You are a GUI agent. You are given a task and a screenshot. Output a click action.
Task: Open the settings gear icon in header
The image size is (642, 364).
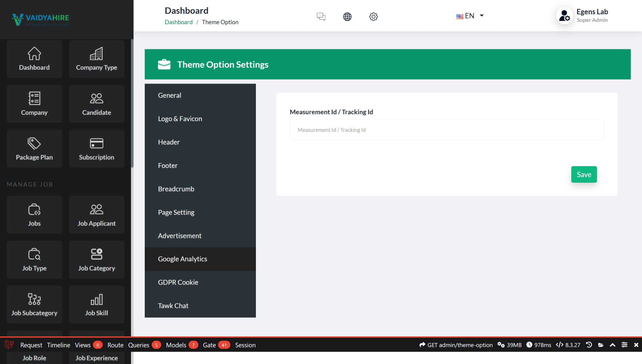pos(373,17)
